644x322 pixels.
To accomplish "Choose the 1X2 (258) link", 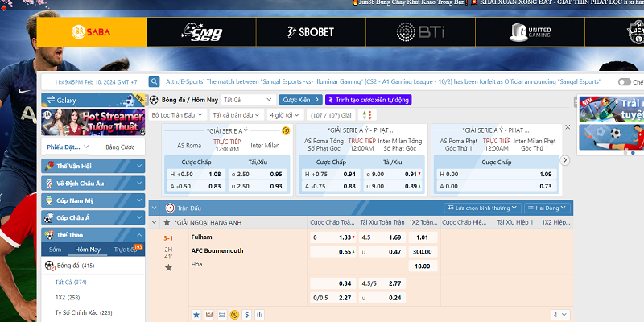I will (x=69, y=297).
